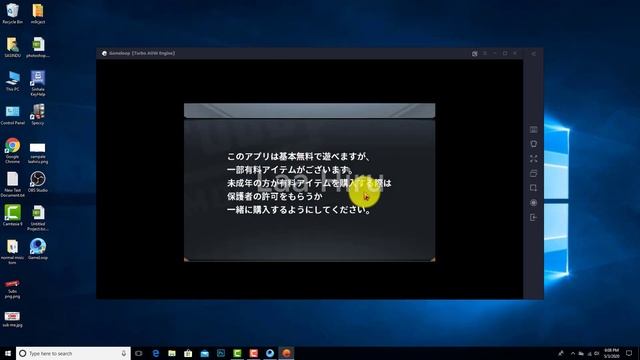Open the Action Center notifications
The width and height of the screenshot is (640, 360).
coord(629,353)
